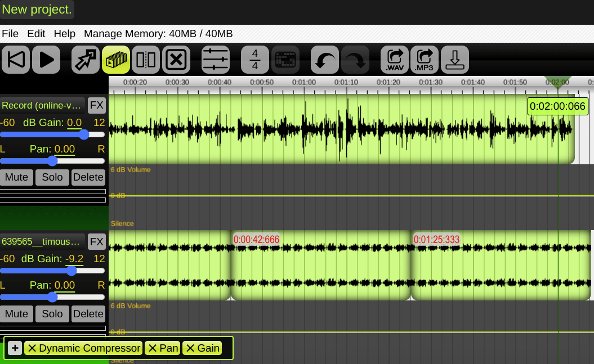This screenshot has height=364, width=594.
Task: Undo the last action
Action: point(325,60)
